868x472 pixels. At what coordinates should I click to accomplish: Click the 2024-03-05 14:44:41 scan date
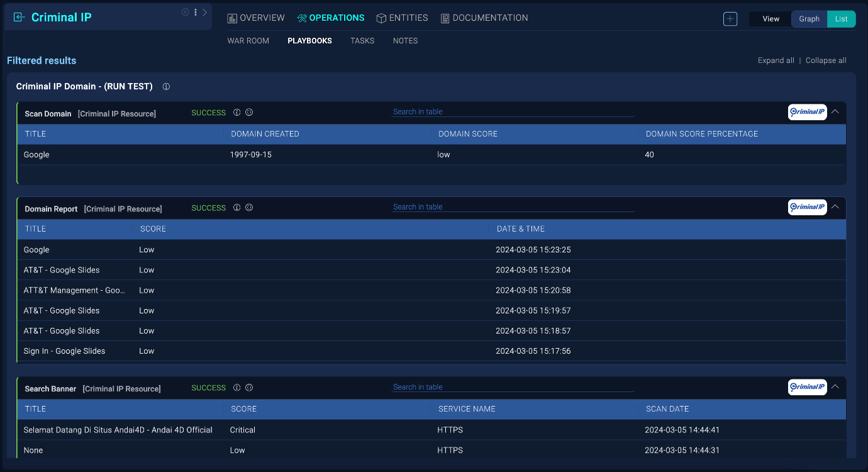[682, 430]
